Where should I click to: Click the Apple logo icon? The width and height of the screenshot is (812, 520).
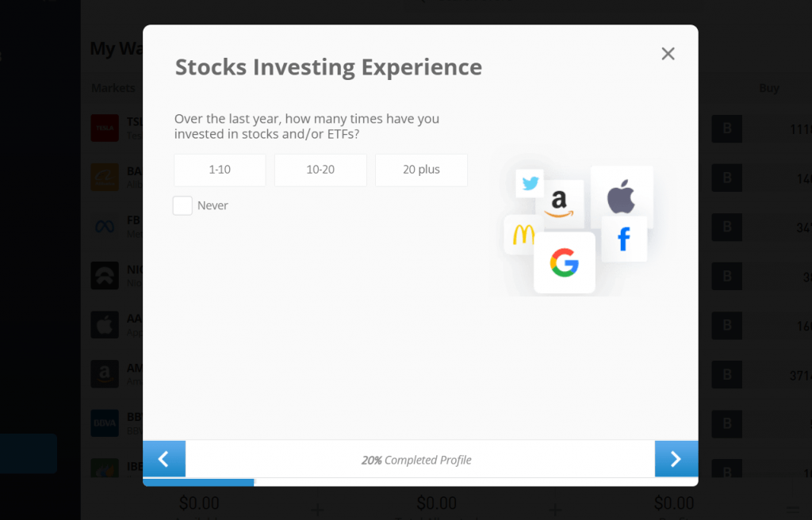[621, 197]
